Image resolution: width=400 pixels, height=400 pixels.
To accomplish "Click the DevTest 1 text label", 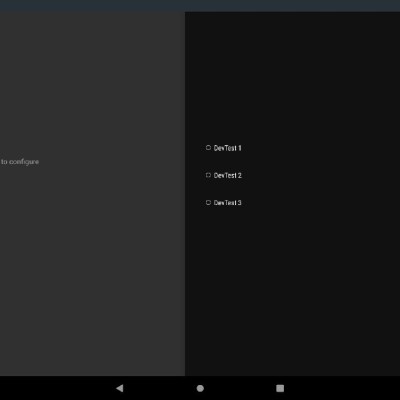I will [227, 148].
